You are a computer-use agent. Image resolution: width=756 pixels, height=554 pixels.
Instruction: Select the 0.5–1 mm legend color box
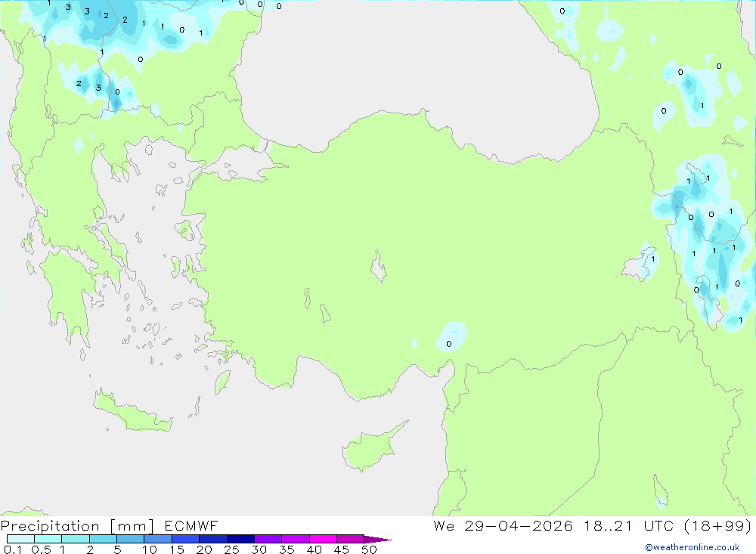pos(48,539)
